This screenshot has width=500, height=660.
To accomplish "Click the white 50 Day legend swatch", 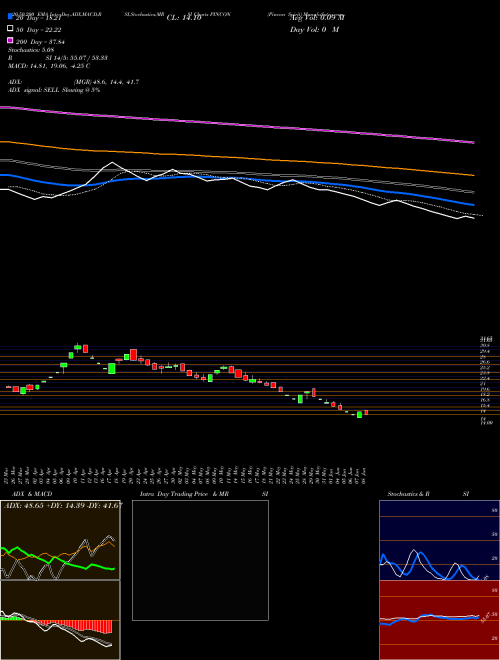I will (10, 29).
